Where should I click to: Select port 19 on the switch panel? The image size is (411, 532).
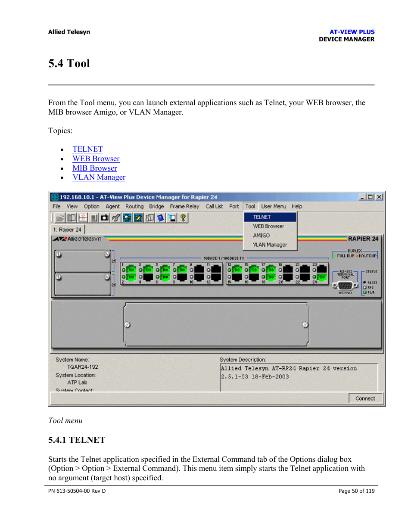coord(288,270)
